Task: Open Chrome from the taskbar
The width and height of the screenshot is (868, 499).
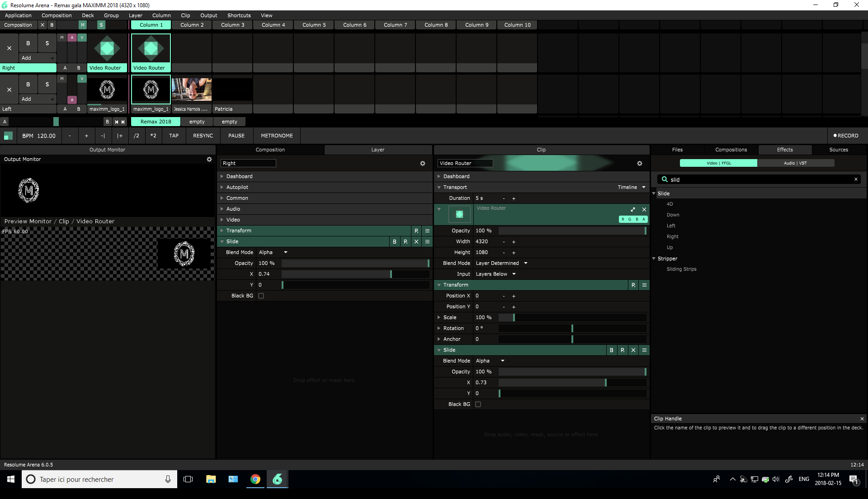Action: click(x=255, y=479)
